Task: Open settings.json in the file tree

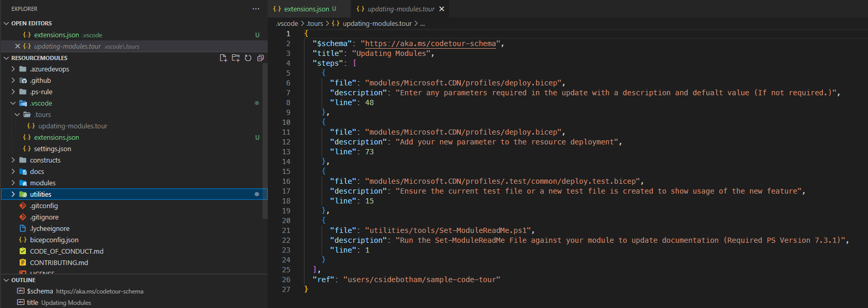Action: point(52,149)
